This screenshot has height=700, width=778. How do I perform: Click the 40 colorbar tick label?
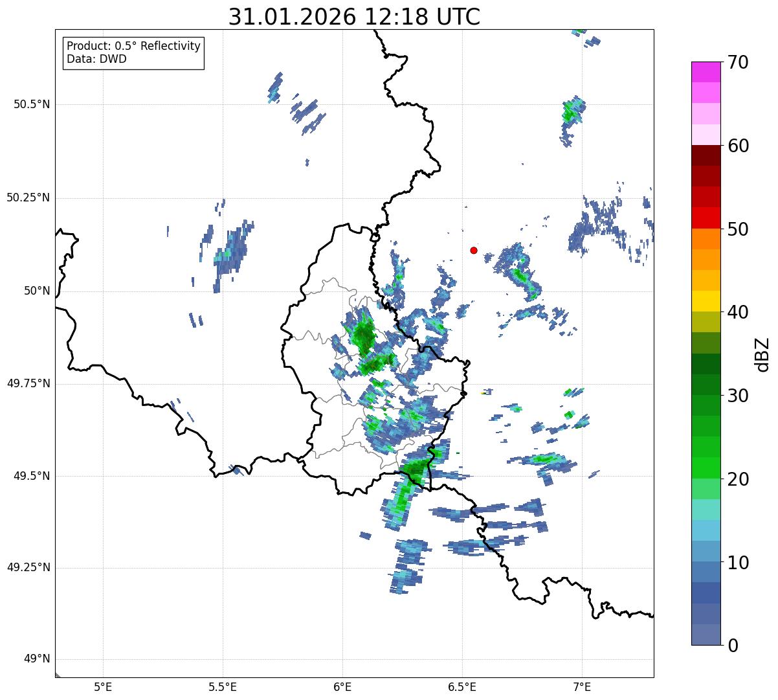(738, 312)
